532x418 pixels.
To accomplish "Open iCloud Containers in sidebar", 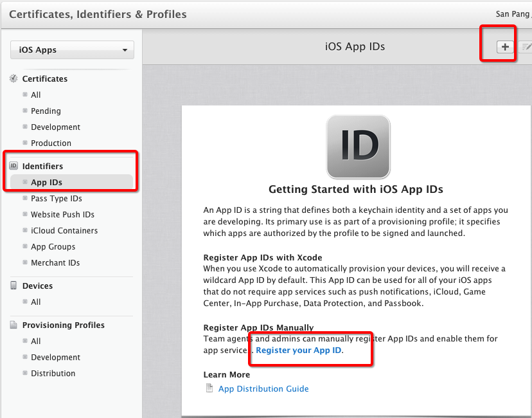I will point(64,231).
